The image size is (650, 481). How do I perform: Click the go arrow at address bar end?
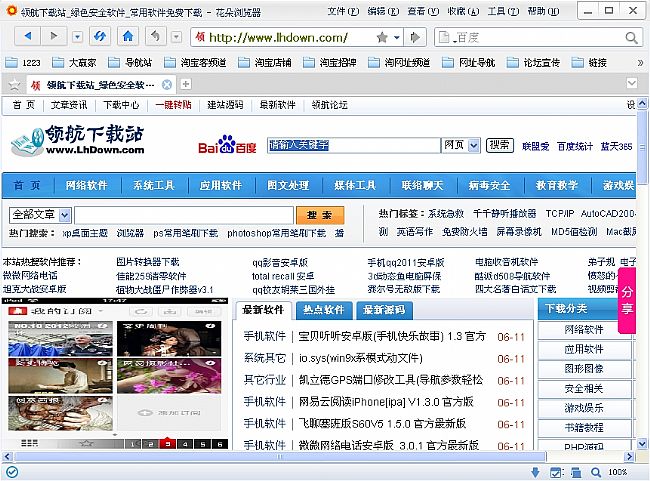pos(415,38)
